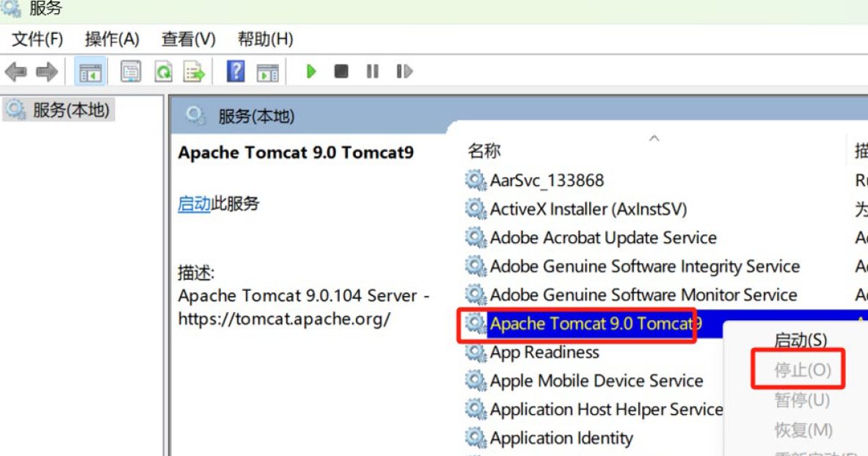The width and height of the screenshot is (868, 456).
Task: Click the gear icon beside Apache Tomcat 9.0
Action: pos(475,324)
